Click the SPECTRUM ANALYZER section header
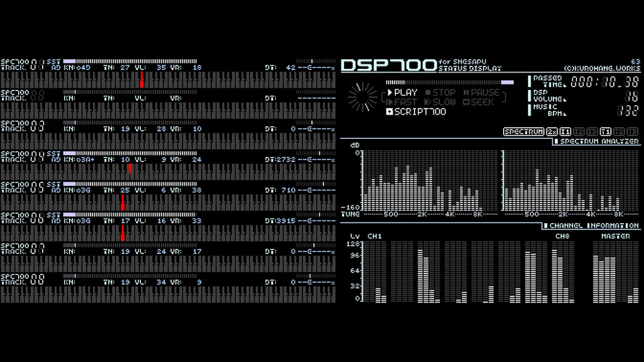This screenshot has width=644, height=362. coord(597,141)
